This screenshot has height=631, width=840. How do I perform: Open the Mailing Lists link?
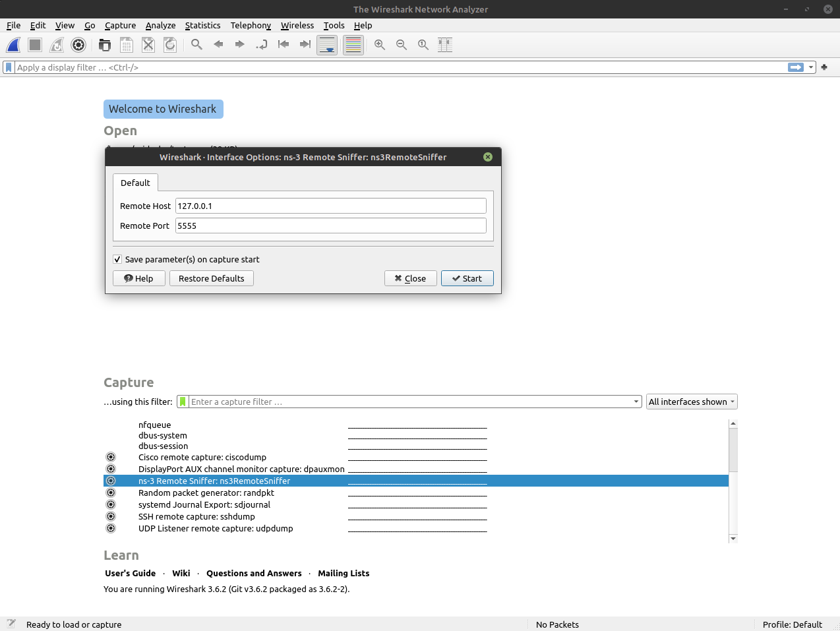(x=344, y=573)
